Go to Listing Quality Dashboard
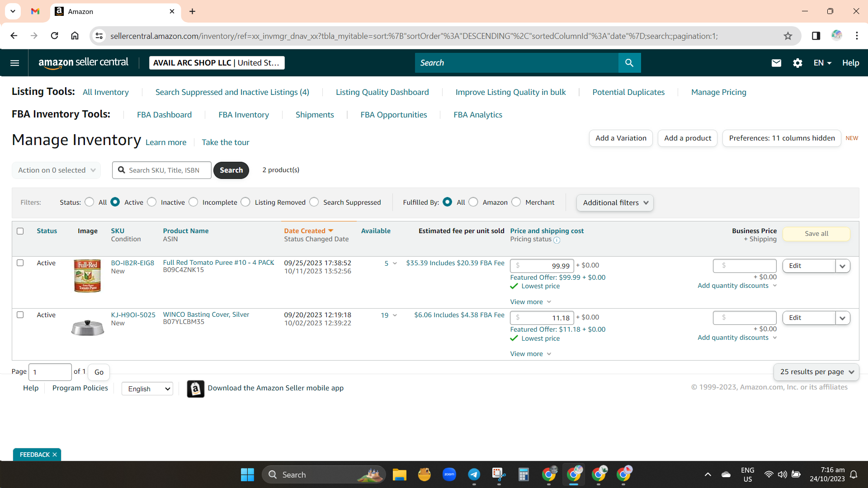The width and height of the screenshot is (868, 488). [x=382, y=92]
